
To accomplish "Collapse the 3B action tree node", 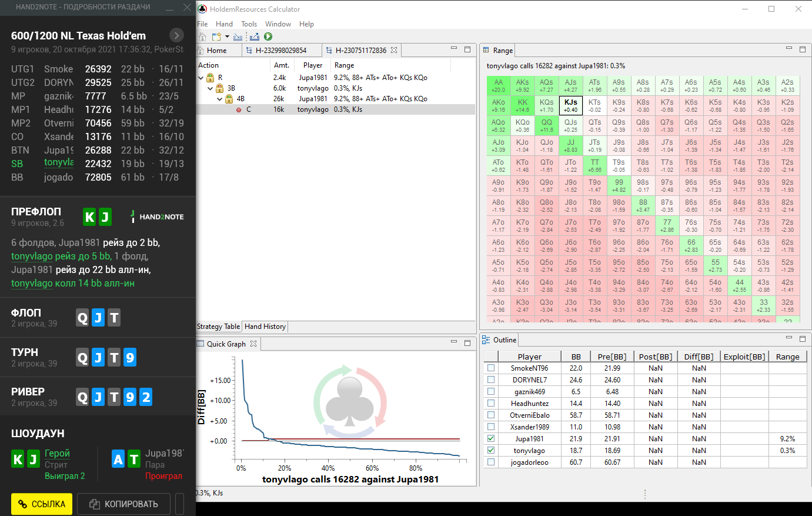I will 210,88.
